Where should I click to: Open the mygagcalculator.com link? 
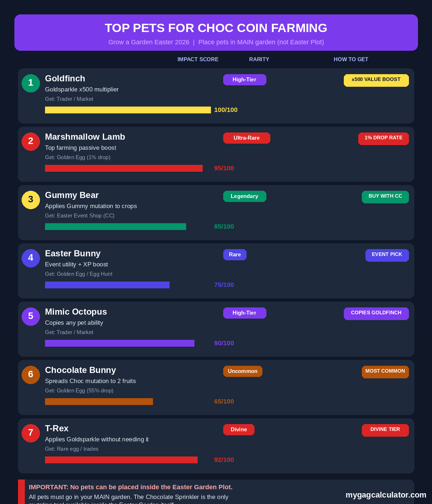coord(386,495)
